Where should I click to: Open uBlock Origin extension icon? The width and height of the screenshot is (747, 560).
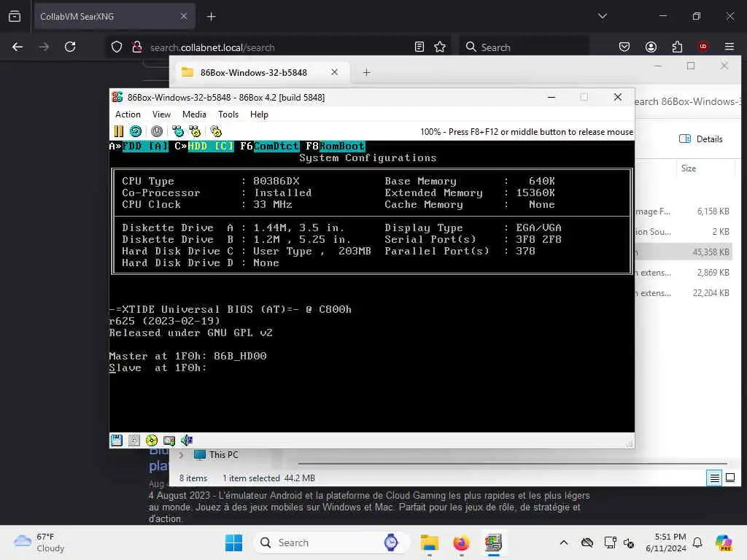tap(703, 47)
